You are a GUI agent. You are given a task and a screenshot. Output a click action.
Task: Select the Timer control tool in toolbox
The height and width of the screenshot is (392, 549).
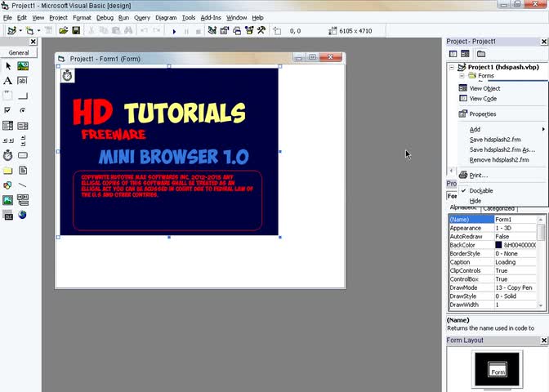(x=8, y=155)
